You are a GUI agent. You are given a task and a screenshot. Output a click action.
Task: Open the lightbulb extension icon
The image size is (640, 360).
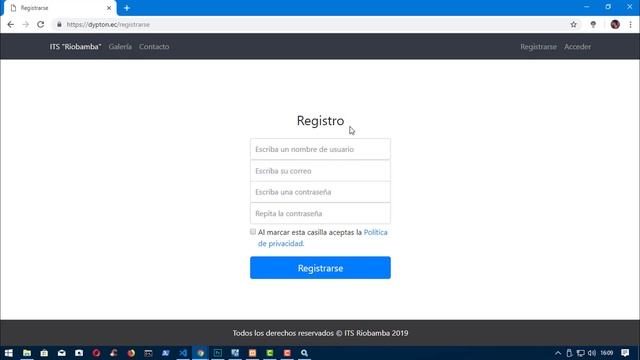pos(593,24)
